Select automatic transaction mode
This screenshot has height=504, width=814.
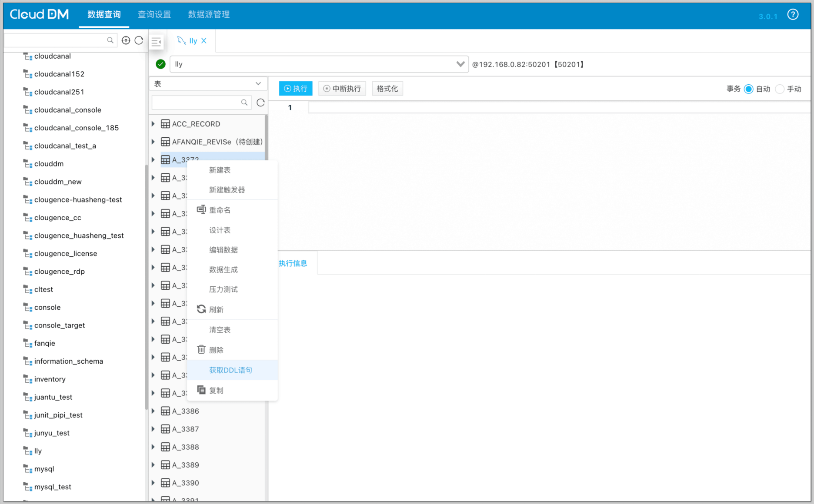pos(748,89)
